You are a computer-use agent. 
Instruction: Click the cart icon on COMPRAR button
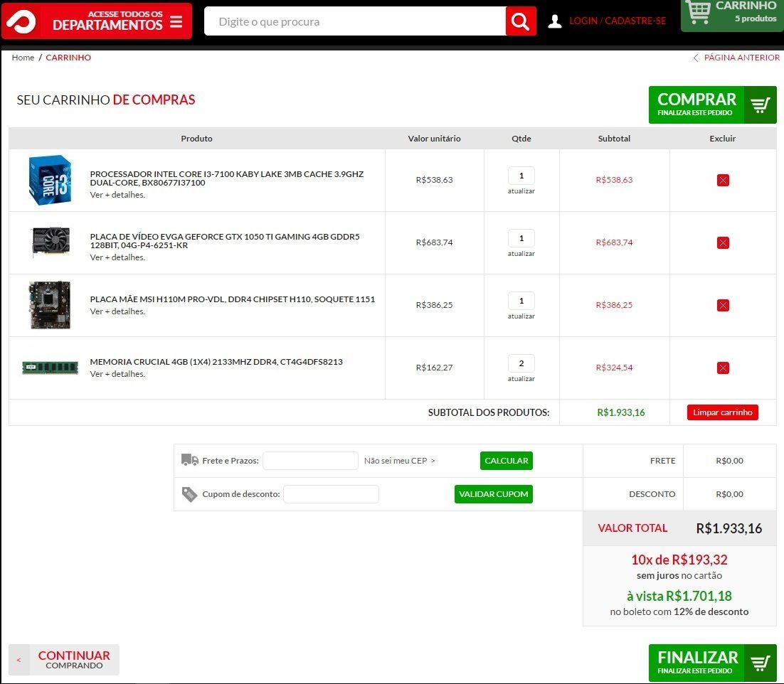760,105
